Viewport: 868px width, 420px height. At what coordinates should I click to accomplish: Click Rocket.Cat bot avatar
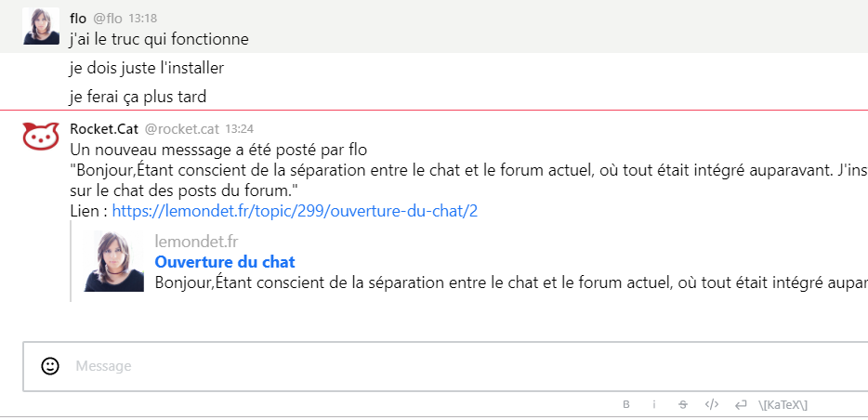click(41, 136)
